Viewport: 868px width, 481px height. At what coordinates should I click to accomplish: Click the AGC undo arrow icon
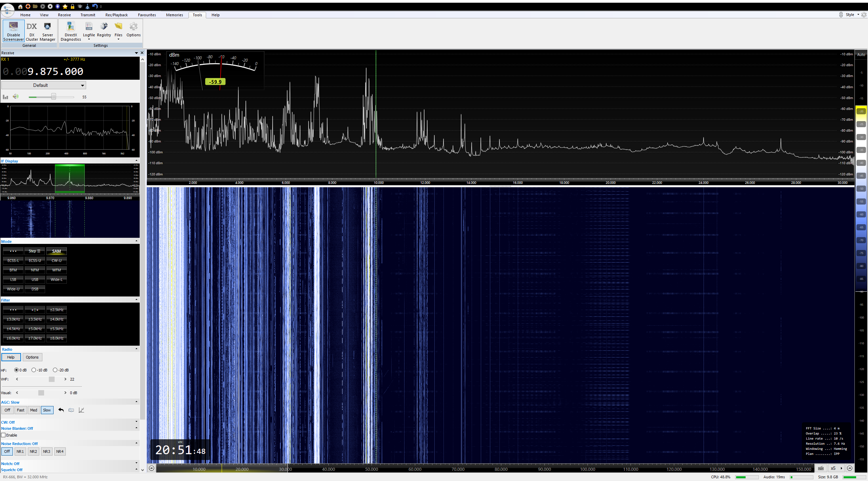click(x=61, y=410)
